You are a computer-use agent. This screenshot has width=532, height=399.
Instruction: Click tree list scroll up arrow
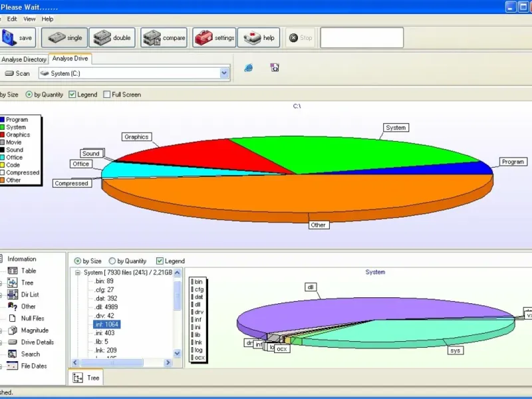coord(177,273)
